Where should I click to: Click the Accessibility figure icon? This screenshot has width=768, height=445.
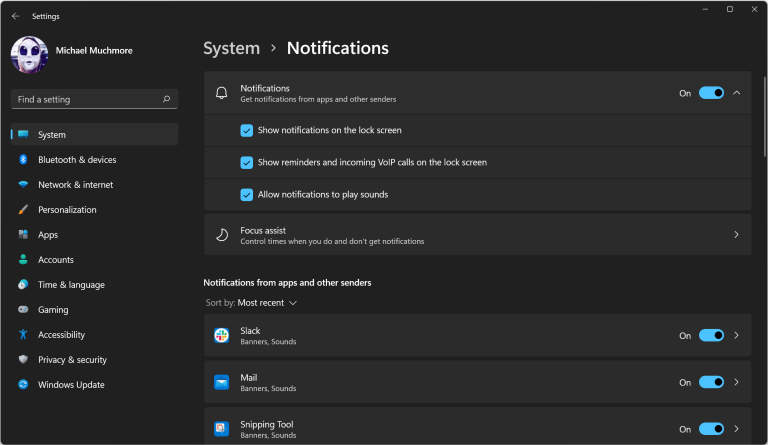coord(23,334)
